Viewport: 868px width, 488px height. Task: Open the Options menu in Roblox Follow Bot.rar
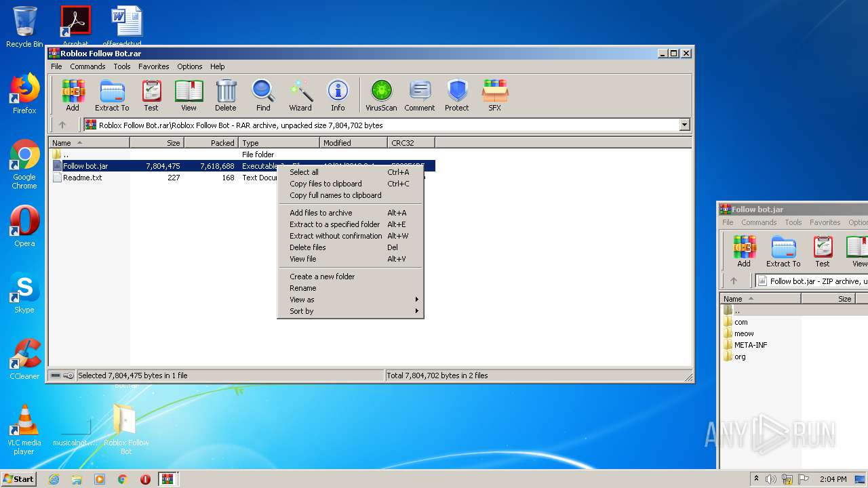point(190,66)
